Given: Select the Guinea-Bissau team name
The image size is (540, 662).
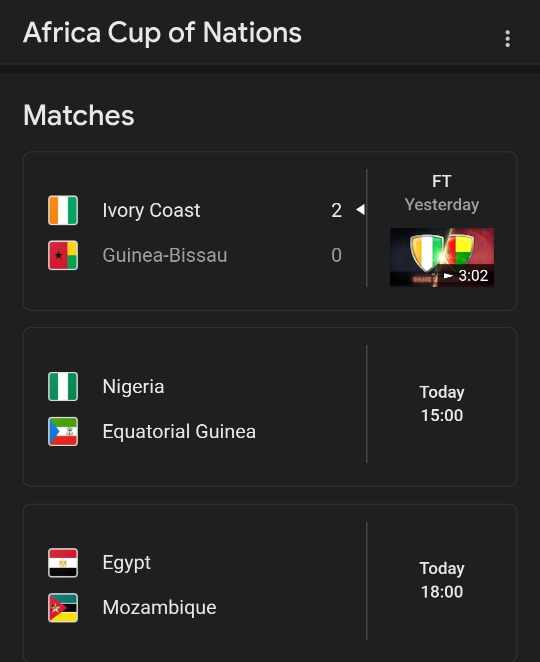Looking at the screenshot, I should [x=165, y=255].
